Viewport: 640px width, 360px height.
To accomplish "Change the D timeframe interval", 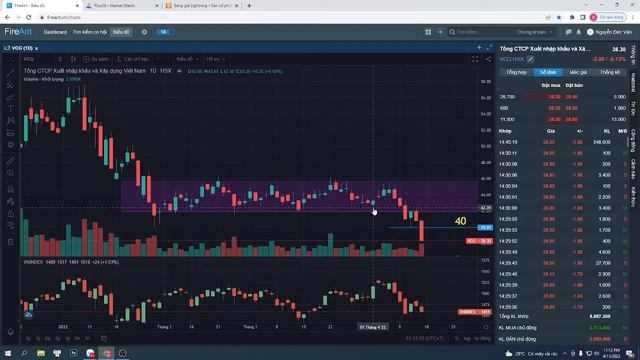I will coord(60,59).
